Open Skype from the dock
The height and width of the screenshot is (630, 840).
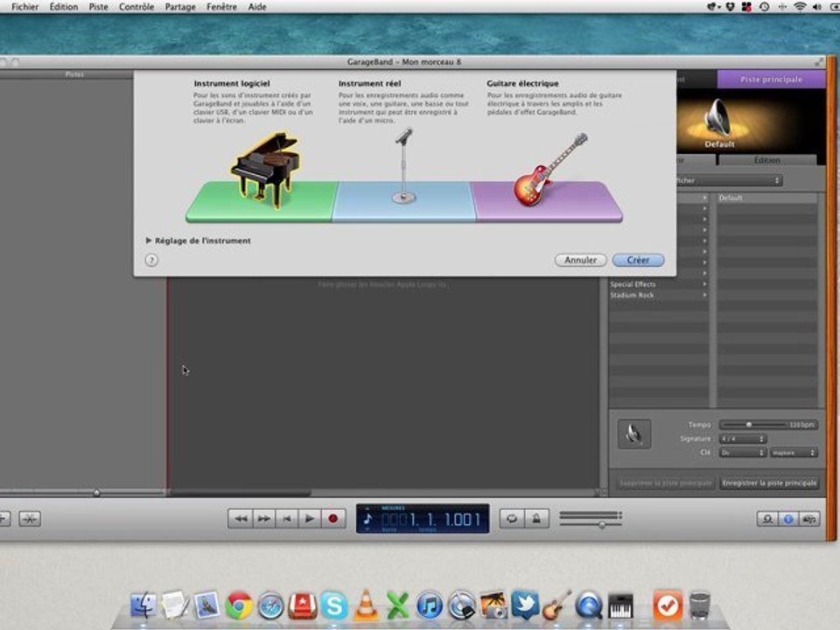tap(333, 605)
